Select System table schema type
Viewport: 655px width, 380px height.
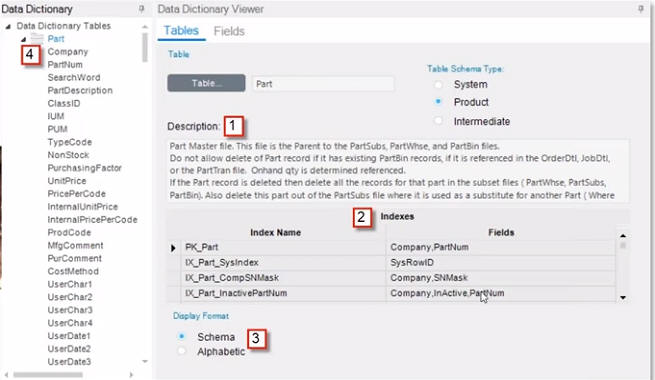(x=438, y=84)
